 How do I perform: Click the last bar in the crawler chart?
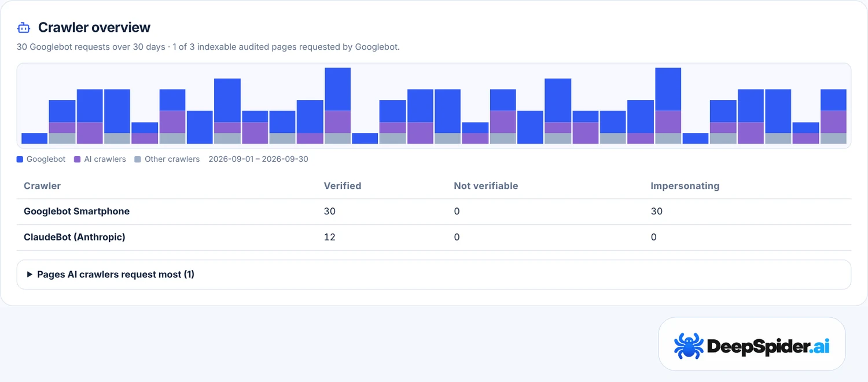tap(833, 117)
